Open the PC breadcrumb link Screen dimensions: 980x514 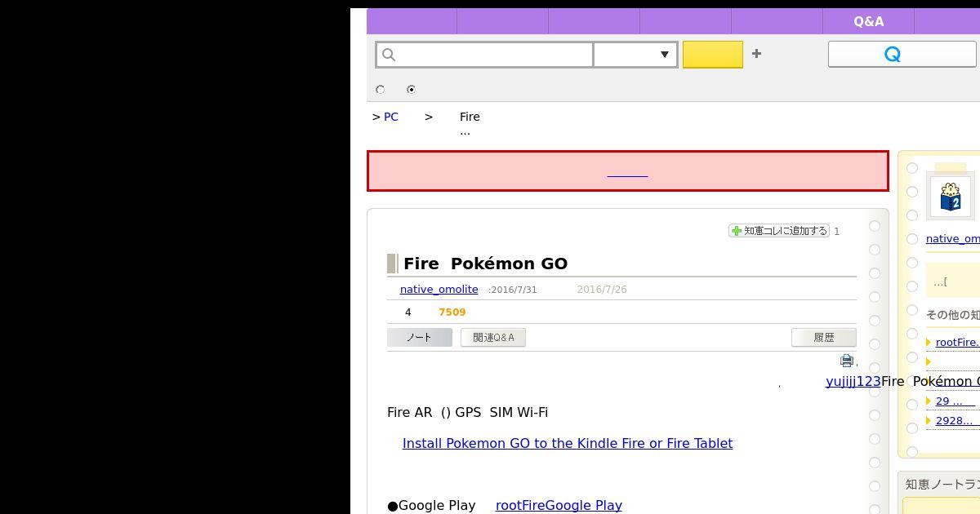[x=391, y=117]
